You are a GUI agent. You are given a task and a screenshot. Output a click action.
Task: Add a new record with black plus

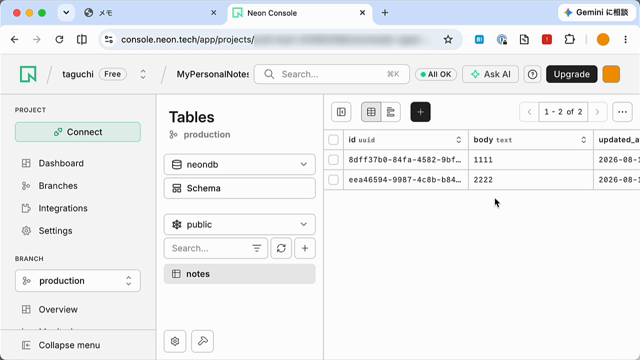tap(420, 112)
